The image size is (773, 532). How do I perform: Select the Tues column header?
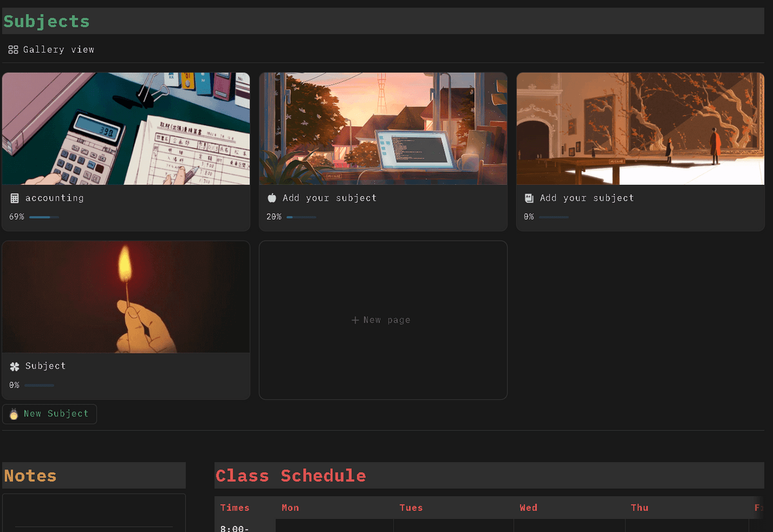[411, 508]
